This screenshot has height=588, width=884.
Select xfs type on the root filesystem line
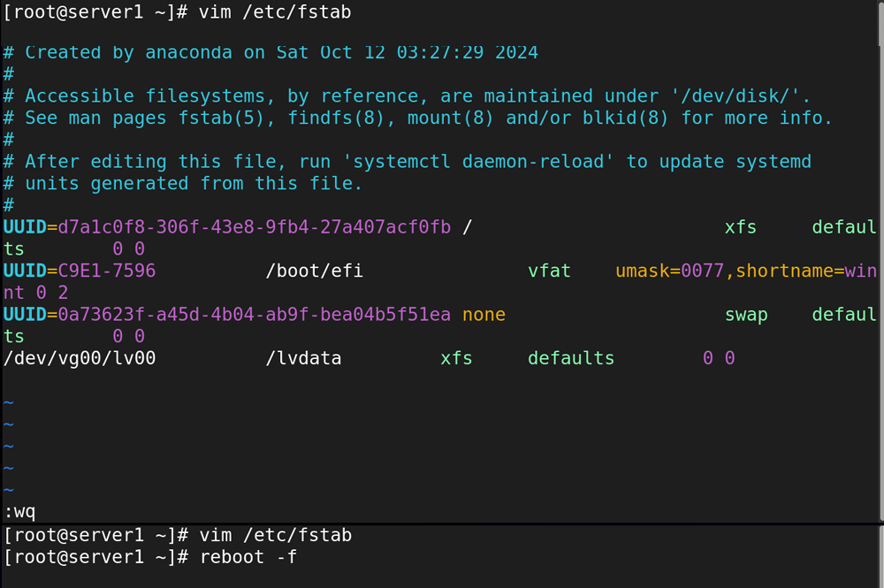click(740, 228)
